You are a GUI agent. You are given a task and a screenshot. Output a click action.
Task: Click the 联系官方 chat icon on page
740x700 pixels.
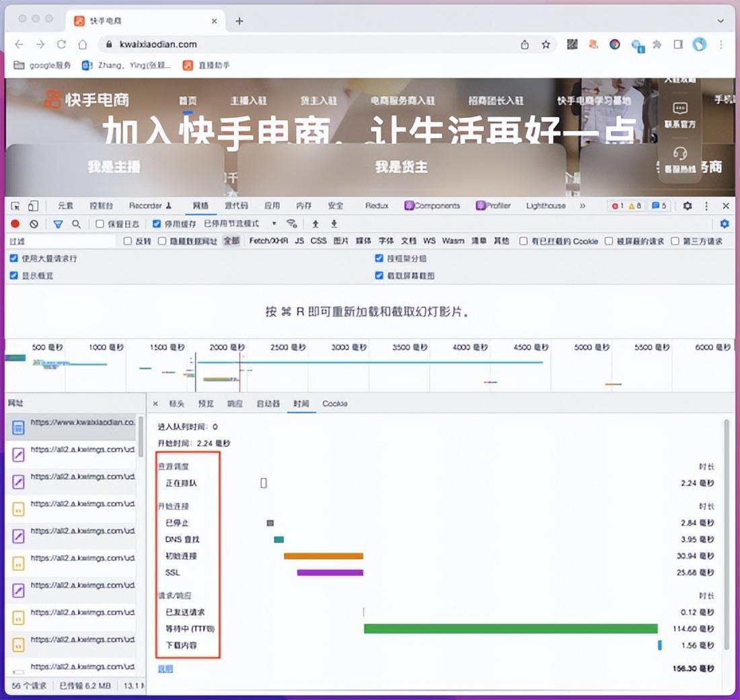click(x=679, y=108)
